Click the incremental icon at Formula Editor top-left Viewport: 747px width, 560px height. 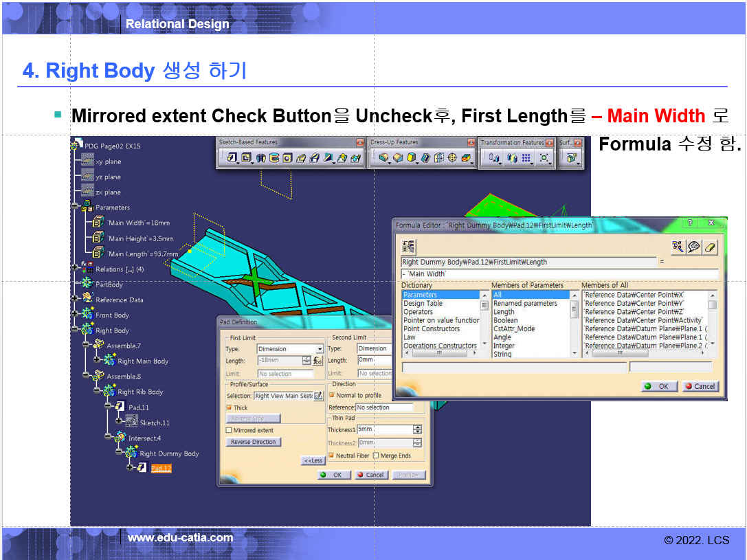410,247
